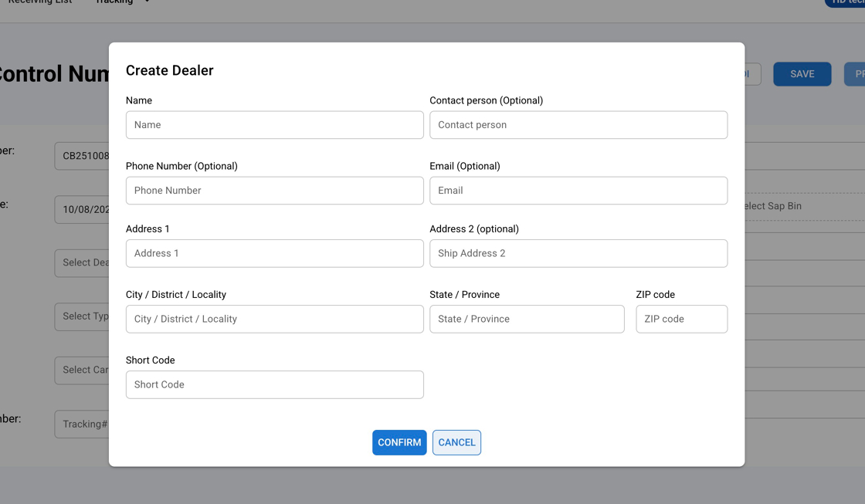865x504 pixels.
Task: Click the ZIP code field
Action: [681, 319]
